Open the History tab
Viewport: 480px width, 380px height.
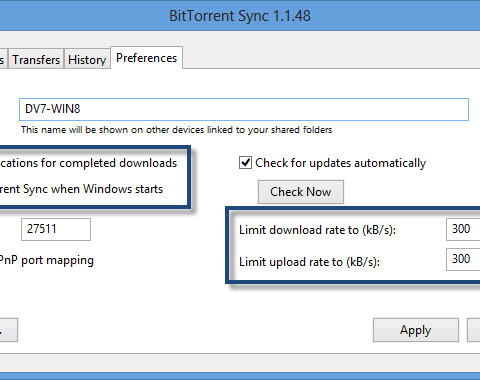87,59
